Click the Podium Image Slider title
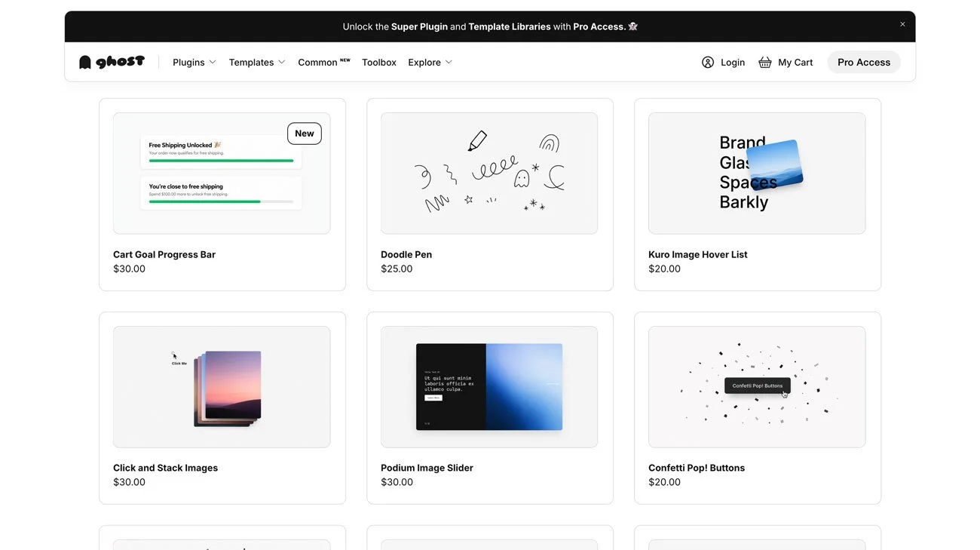This screenshot has height=550, width=980. [x=427, y=469]
